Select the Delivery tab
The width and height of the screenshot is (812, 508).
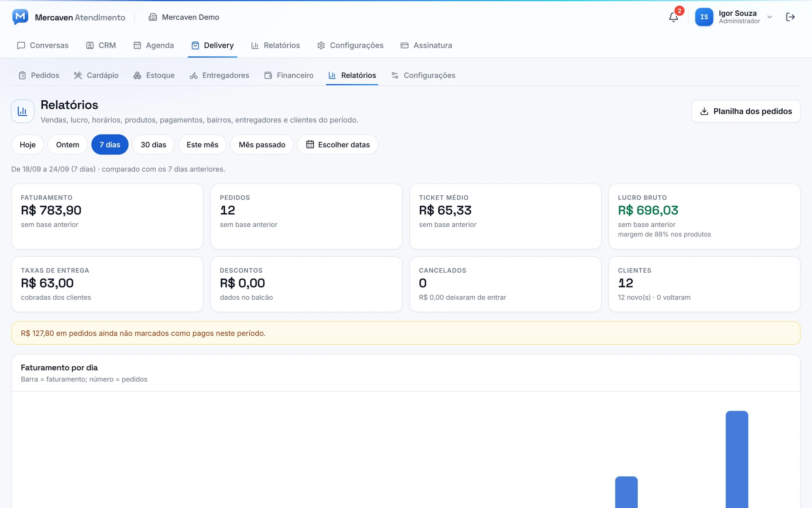click(x=212, y=45)
